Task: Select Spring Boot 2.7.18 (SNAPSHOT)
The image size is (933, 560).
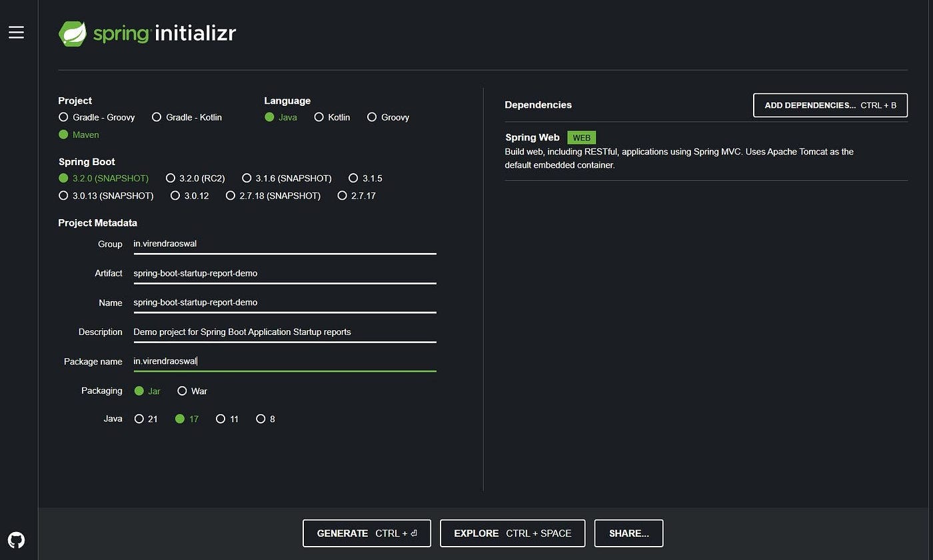Action: 273,196
